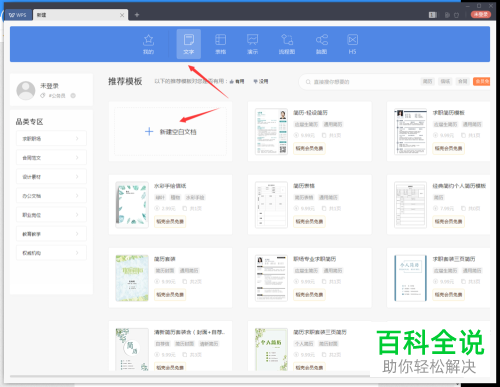This screenshot has height=387, width=500.
Task: Click the orange member button beside the search tags
Action: pyautogui.click(x=482, y=81)
